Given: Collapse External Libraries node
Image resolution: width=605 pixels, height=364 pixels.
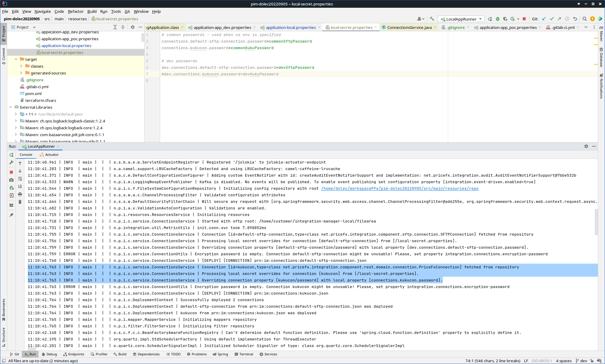Looking at the screenshot, I should point(10,107).
